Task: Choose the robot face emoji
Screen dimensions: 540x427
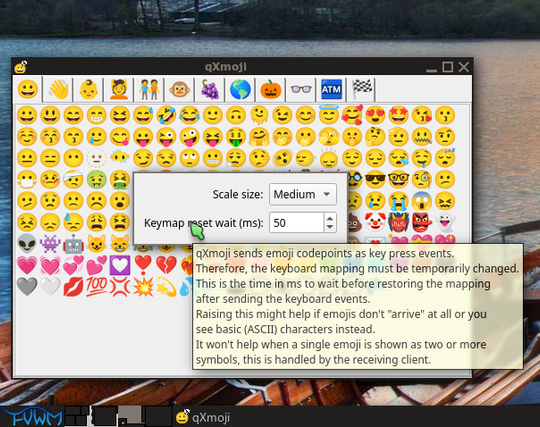Action: (73, 244)
